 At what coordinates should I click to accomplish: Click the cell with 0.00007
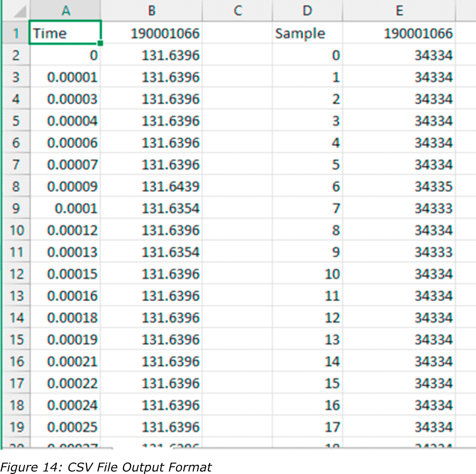pos(65,164)
